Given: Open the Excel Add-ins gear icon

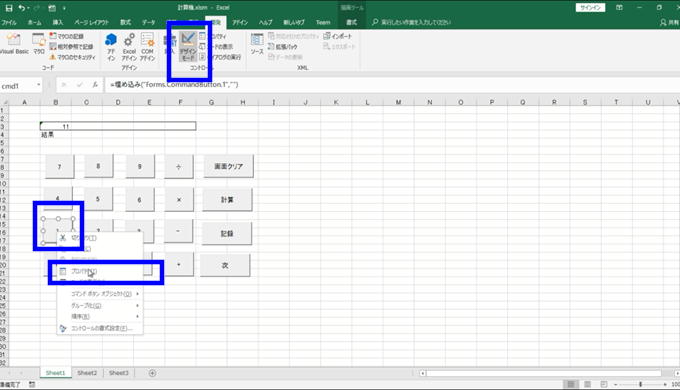Looking at the screenshot, I should [129, 47].
